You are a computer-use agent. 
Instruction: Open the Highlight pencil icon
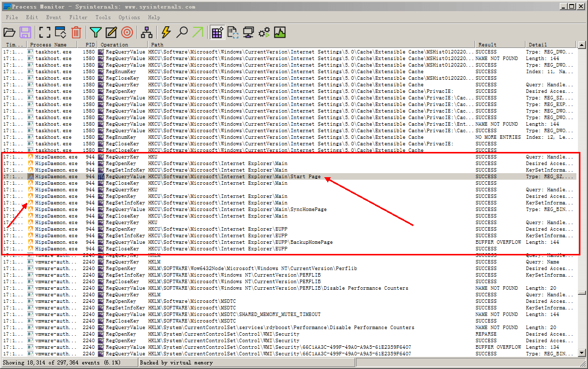(111, 33)
